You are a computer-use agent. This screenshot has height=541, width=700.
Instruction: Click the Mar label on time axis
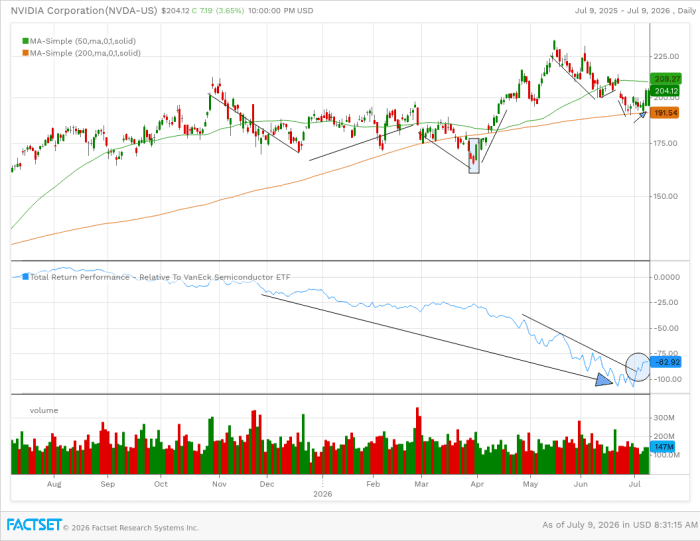(x=421, y=484)
